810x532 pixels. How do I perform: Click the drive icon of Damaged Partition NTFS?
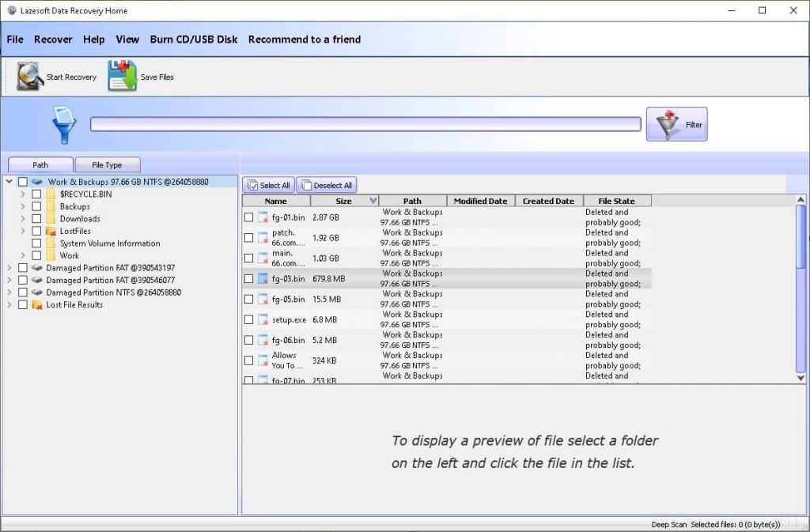pyautogui.click(x=36, y=292)
